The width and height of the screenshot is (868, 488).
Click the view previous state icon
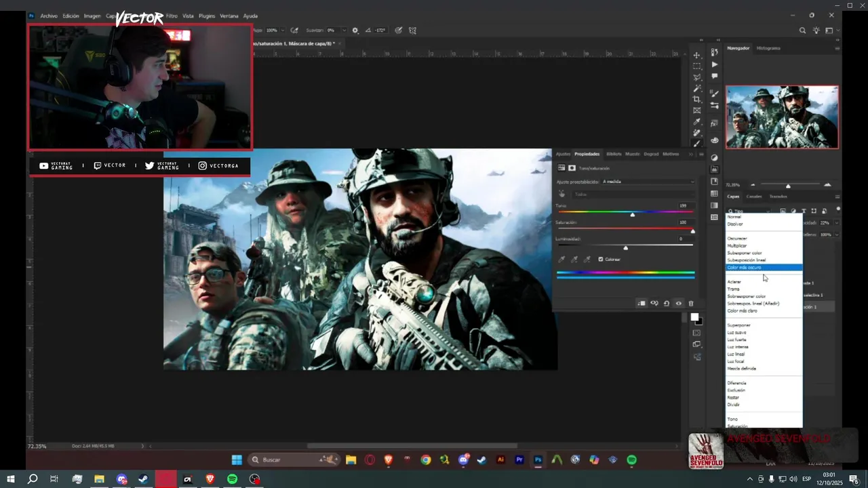[654, 304]
